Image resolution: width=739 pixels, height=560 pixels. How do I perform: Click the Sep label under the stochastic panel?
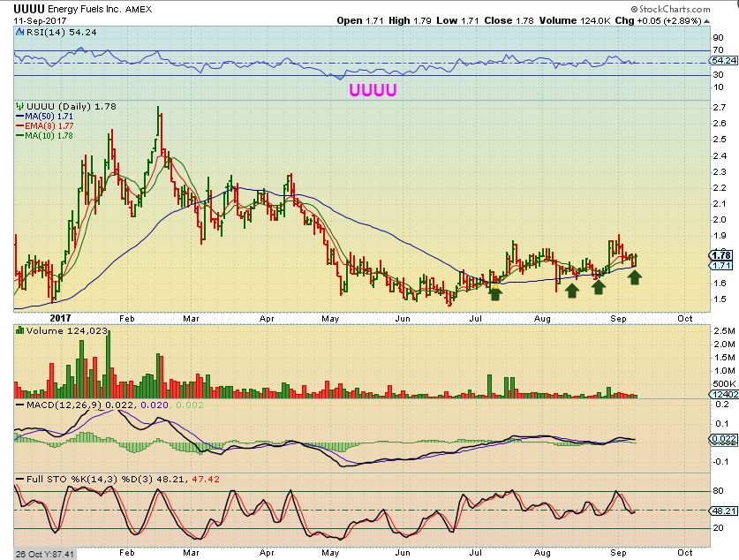pos(618,552)
